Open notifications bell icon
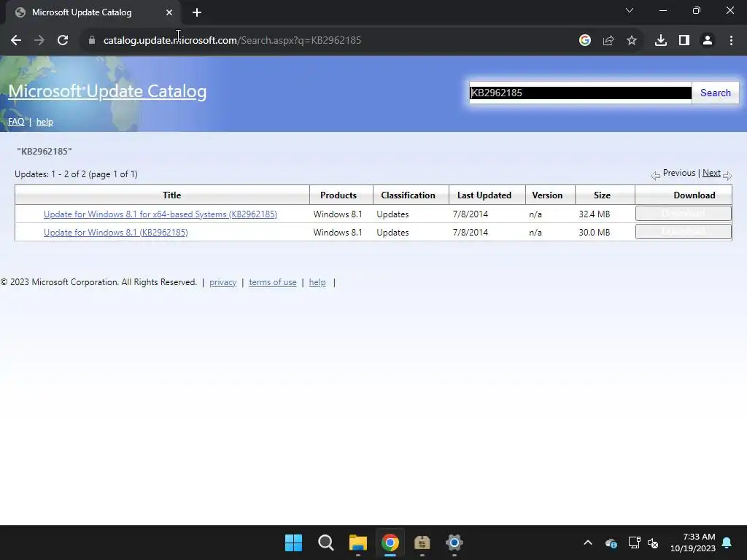This screenshot has width=747, height=560. click(x=727, y=542)
